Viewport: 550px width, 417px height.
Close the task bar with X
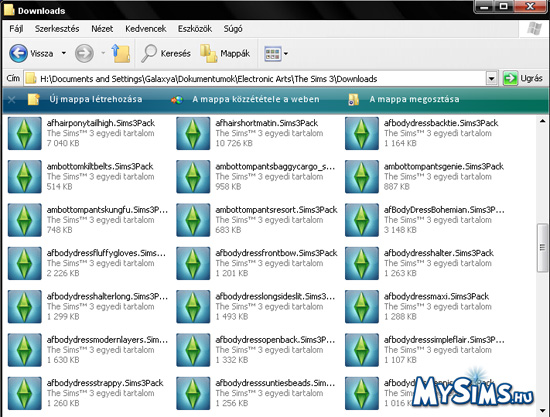tap(11, 100)
